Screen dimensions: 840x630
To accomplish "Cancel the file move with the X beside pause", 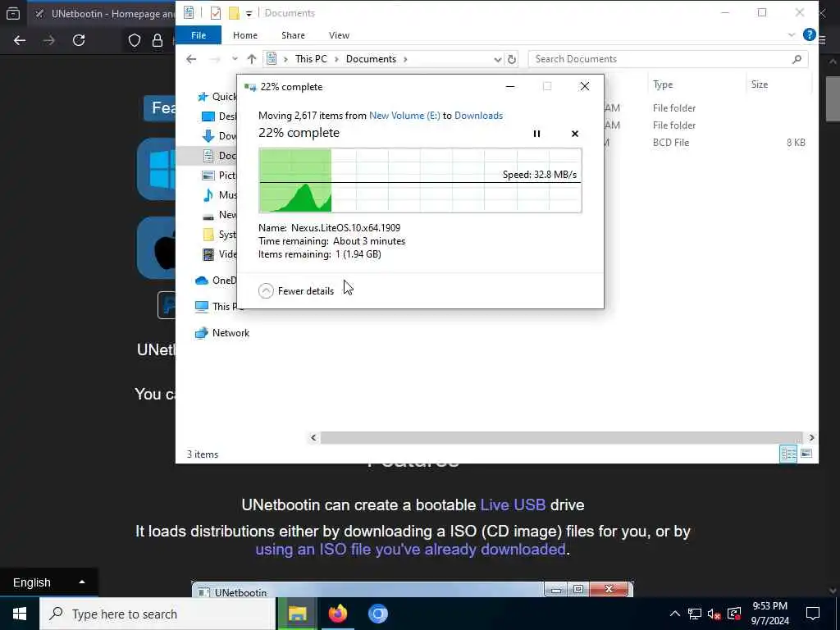I will [x=575, y=134].
